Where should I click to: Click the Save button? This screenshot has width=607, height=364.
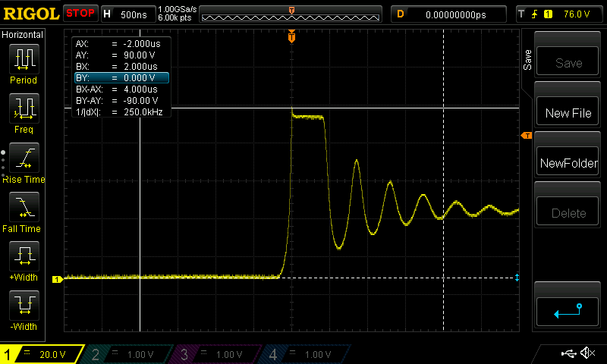568,61
